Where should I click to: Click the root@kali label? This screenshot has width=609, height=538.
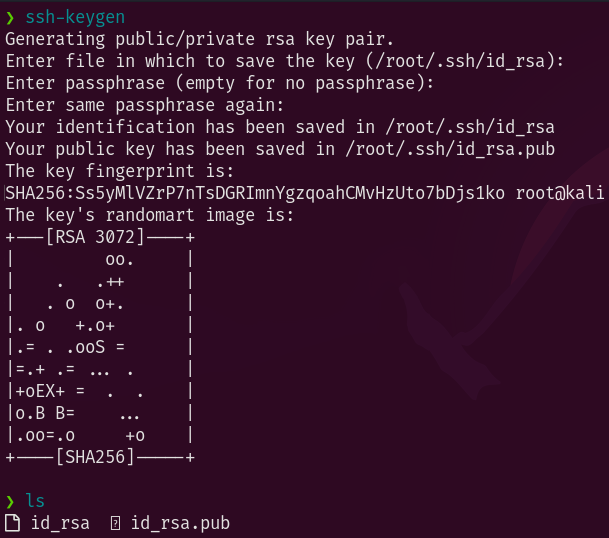[x=560, y=193]
